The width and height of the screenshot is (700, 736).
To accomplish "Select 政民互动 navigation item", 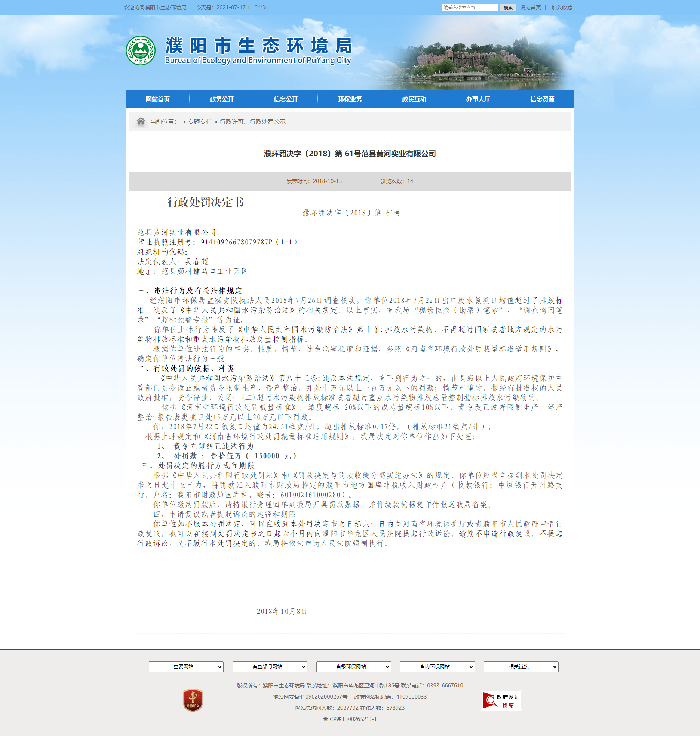I will click(414, 99).
